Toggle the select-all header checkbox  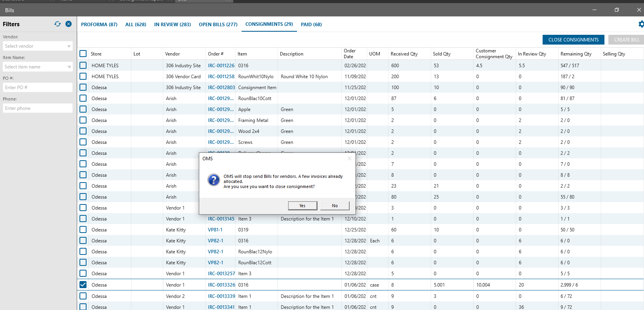tap(83, 54)
